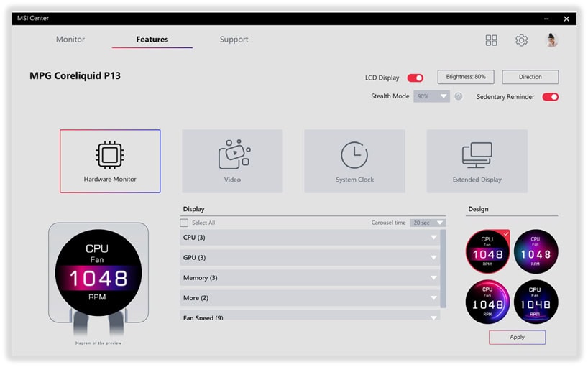This screenshot has height=367, width=588.
Task: Open settings gear icon
Action: 521,40
